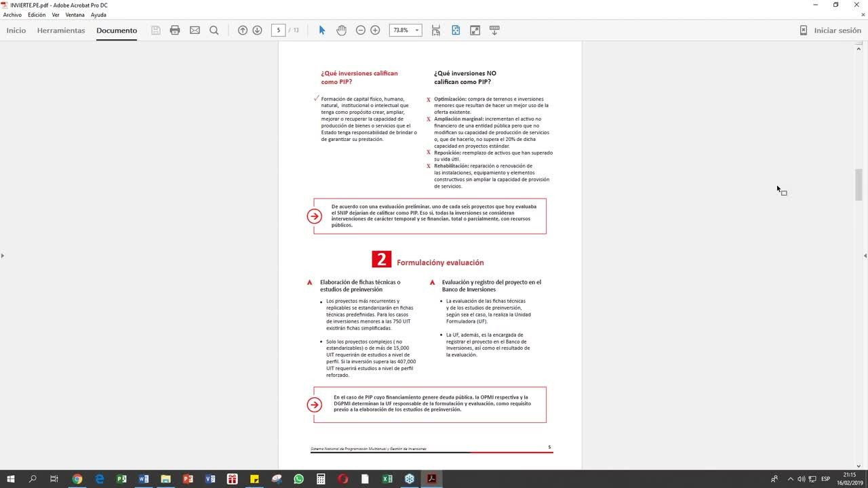Click the Print file icon
This screenshot has height=488, width=868.
[x=175, y=30]
